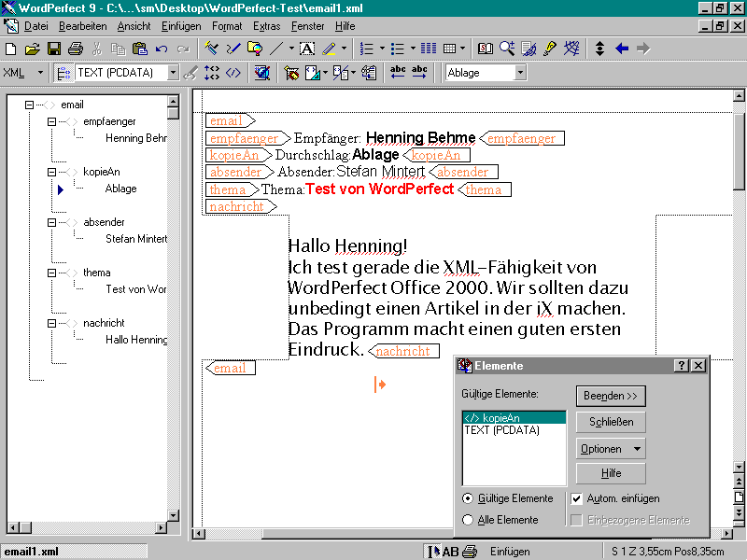
Task: Click document vertical scrollbar up arrow
Action: pyautogui.click(x=739, y=96)
